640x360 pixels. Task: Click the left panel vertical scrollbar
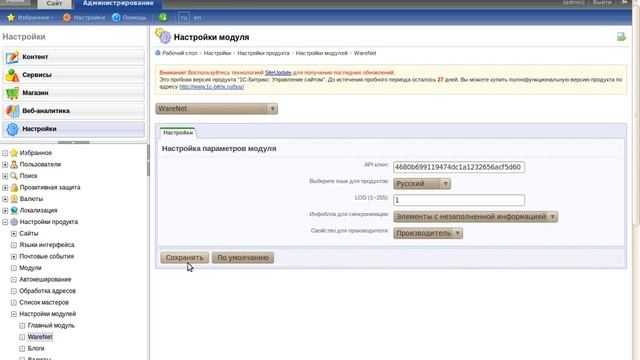pyautogui.click(x=148, y=160)
